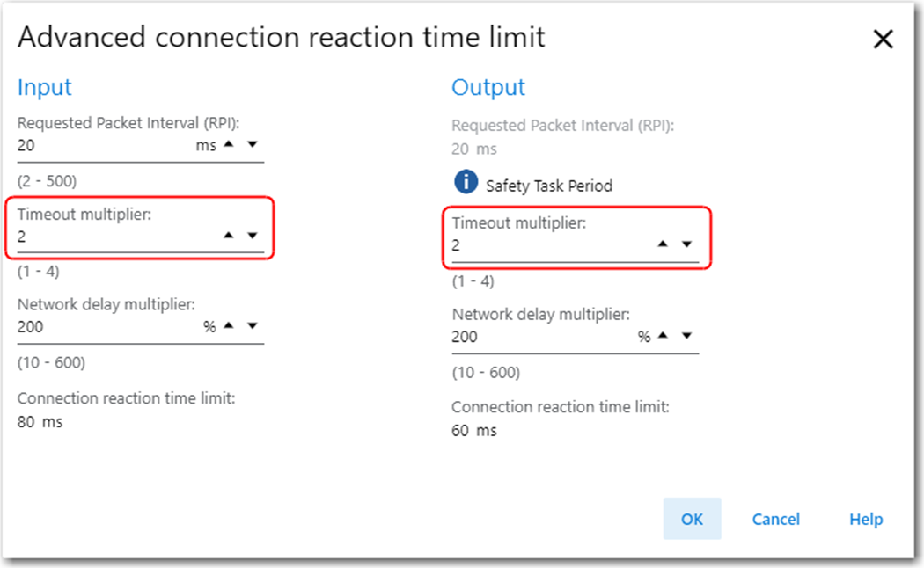This screenshot has height=568, width=924.
Task: Decrease Output timeout multiplier value
Action: (x=687, y=245)
